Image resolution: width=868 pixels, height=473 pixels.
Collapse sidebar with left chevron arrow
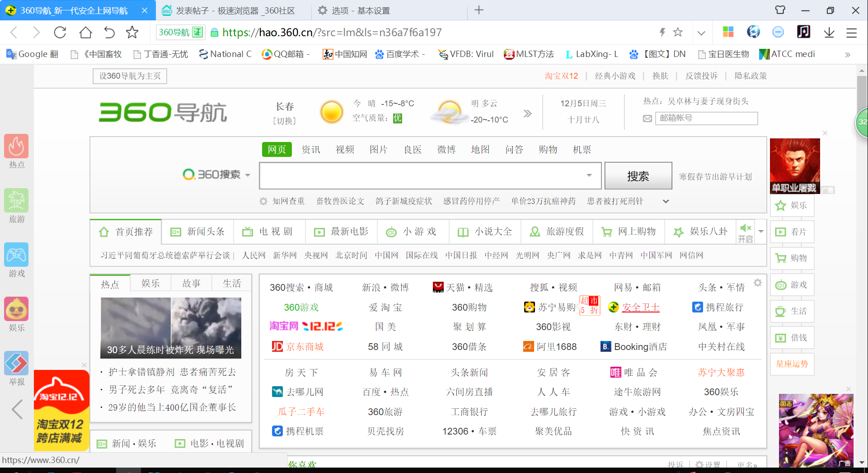coord(17,410)
